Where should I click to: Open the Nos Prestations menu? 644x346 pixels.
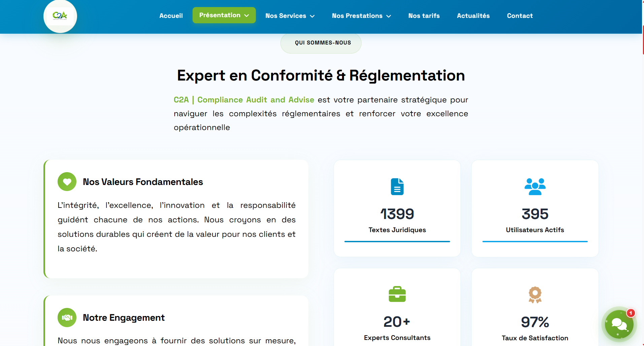pyautogui.click(x=361, y=16)
